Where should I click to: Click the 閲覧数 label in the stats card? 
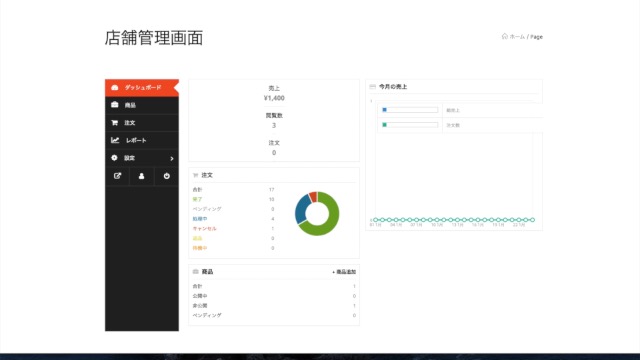pyautogui.click(x=274, y=116)
